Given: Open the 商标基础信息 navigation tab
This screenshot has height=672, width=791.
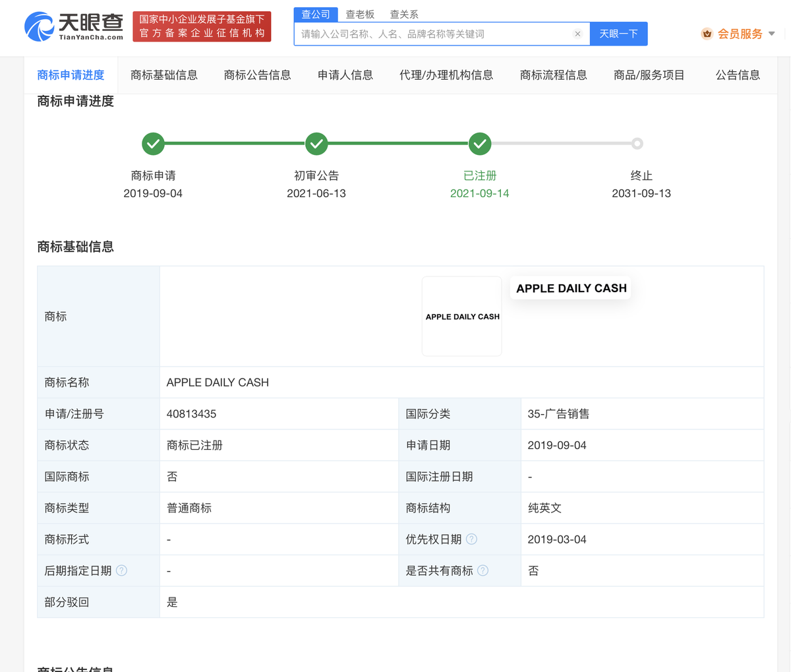Looking at the screenshot, I should click(x=162, y=75).
